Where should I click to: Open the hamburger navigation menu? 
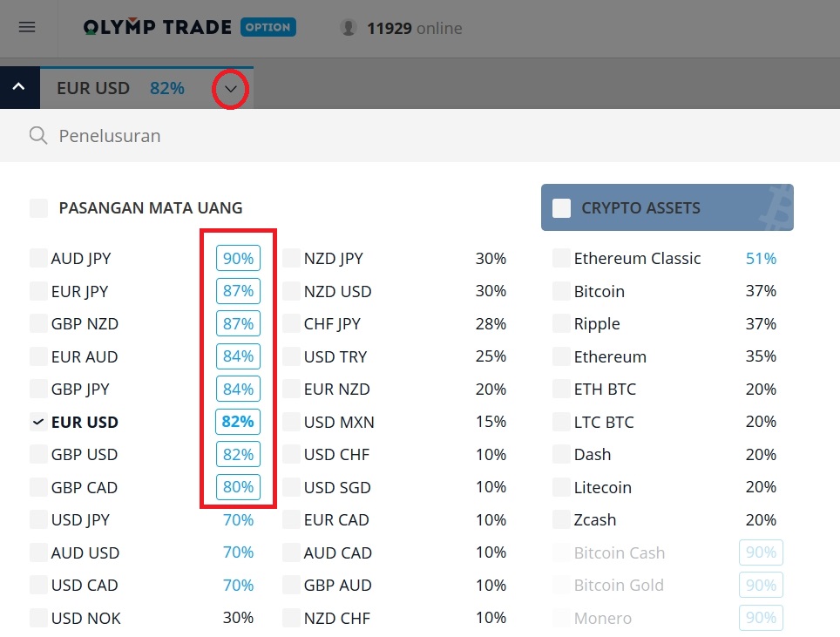tap(26, 27)
